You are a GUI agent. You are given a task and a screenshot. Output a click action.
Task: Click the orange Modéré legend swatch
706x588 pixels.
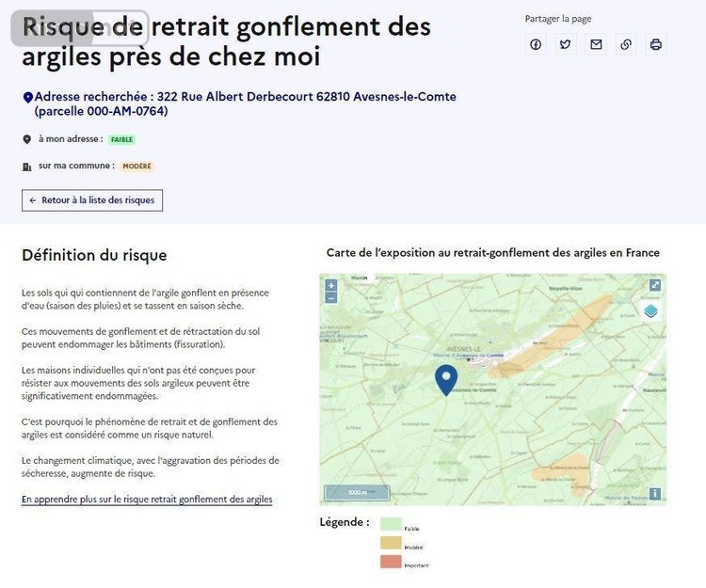point(391,543)
